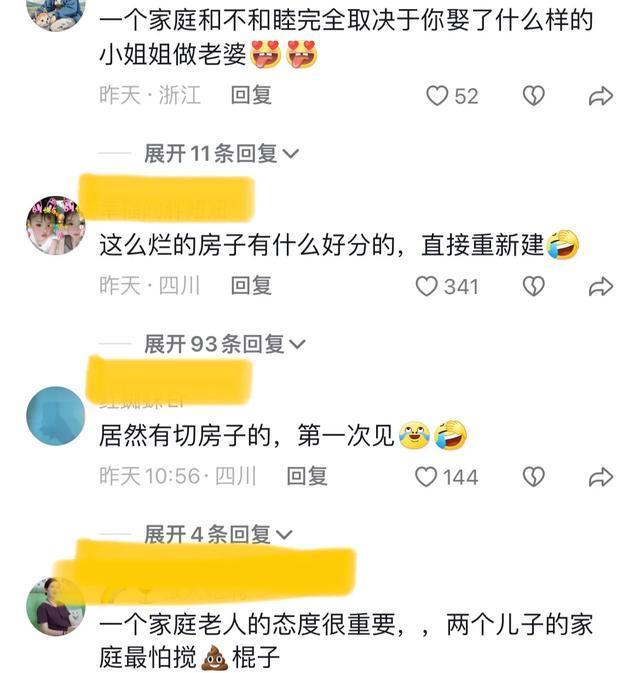Dislike the comment posted at 10:56

tap(534, 477)
